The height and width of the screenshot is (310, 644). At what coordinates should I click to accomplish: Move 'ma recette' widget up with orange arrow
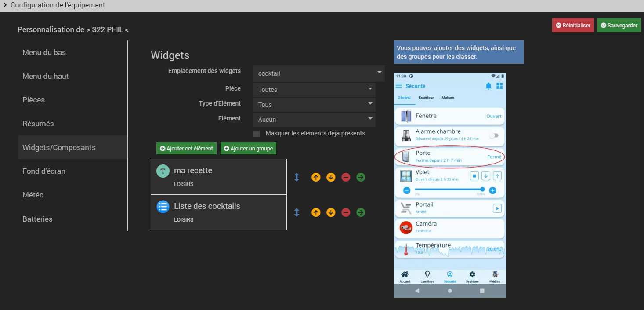click(316, 177)
